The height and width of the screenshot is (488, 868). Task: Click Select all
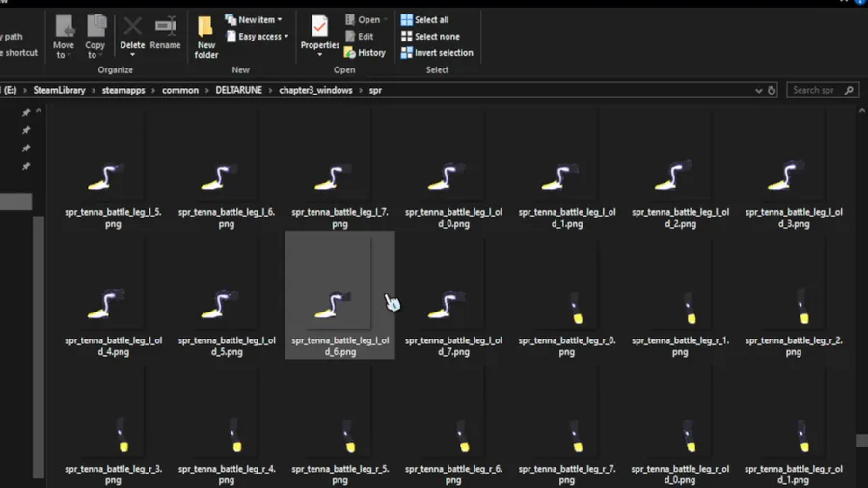424,20
